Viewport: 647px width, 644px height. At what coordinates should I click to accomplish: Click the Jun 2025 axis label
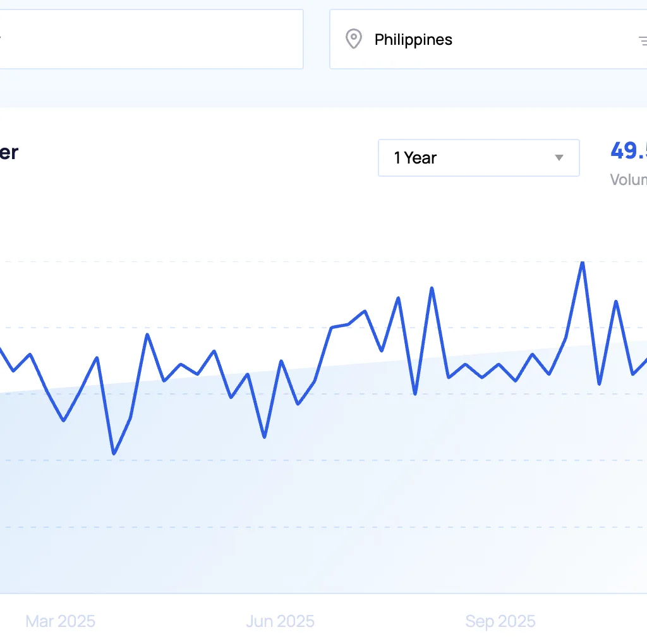pyautogui.click(x=280, y=621)
